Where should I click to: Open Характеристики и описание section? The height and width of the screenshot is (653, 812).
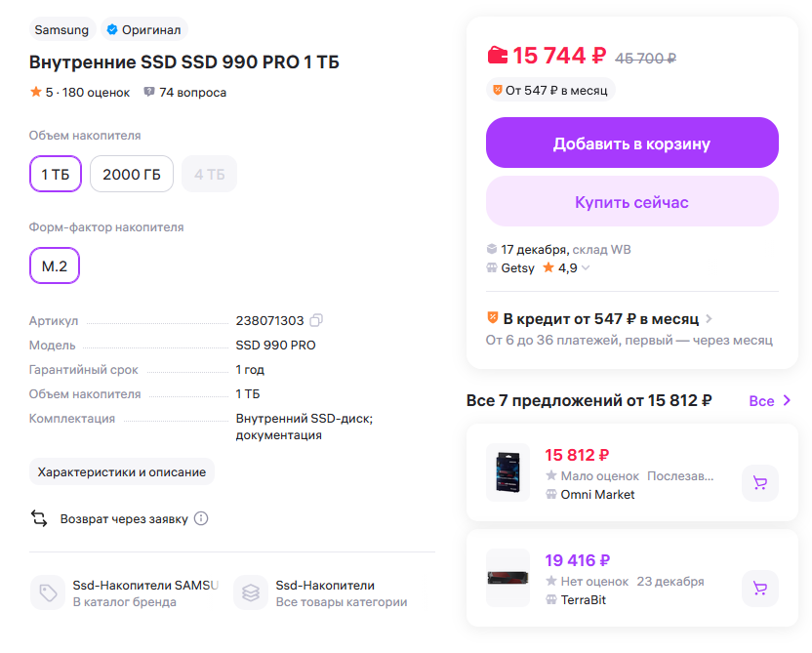122,471
